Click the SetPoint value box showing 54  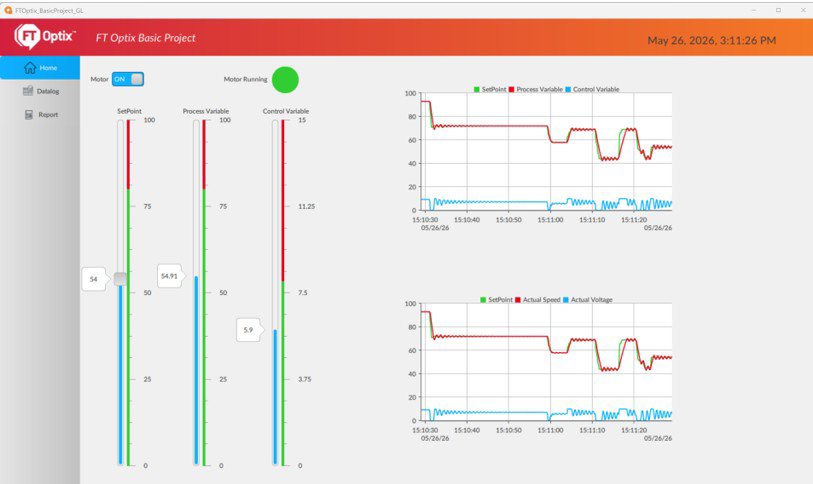94,279
